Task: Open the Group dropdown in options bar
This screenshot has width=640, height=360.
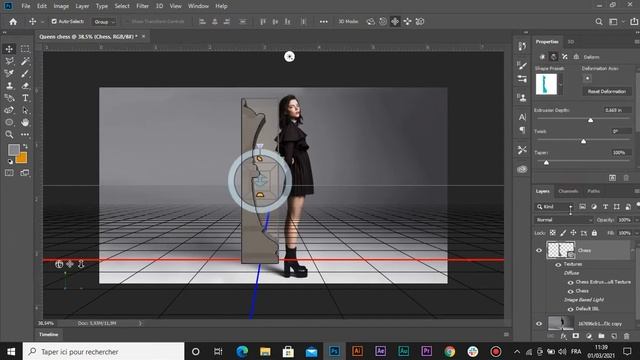Action: (104, 22)
